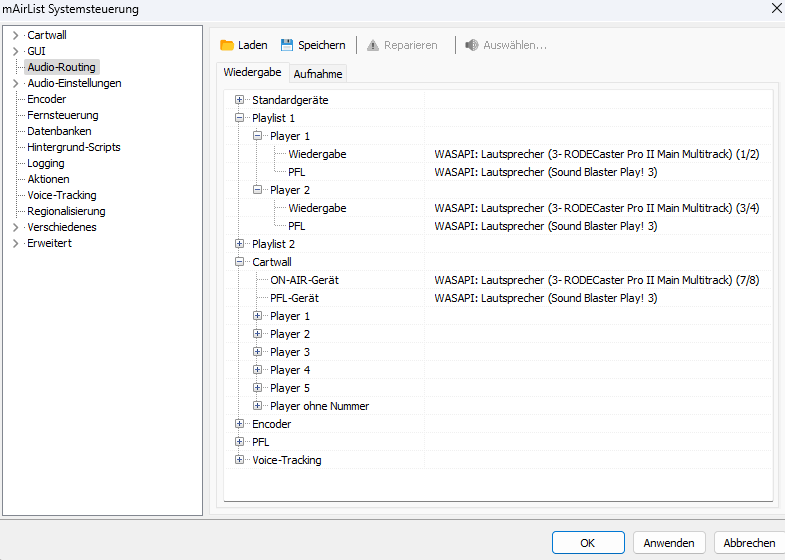Collapse the Cartwall routing node
Image resolution: width=785 pixels, height=560 pixels.
click(240, 262)
